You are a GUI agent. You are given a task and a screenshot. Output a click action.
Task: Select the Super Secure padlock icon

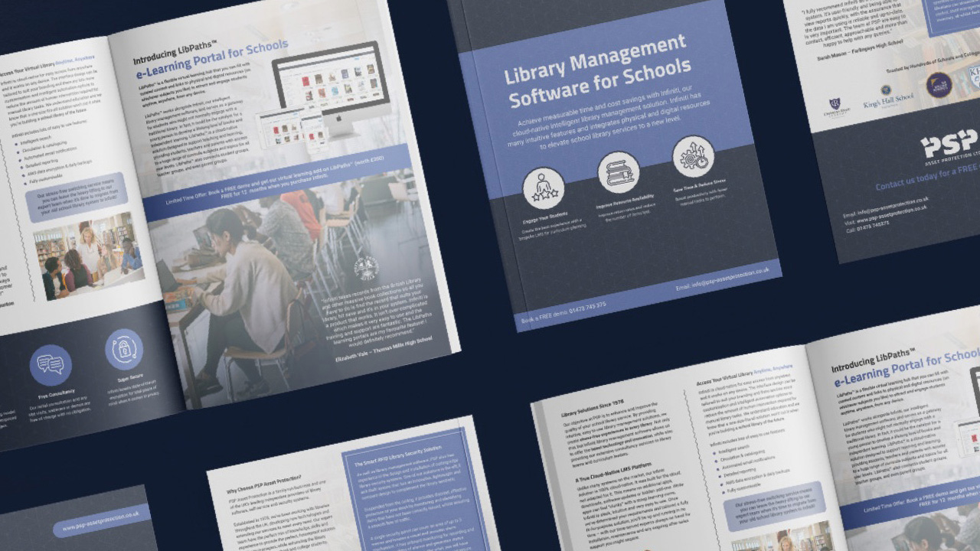(124, 349)
